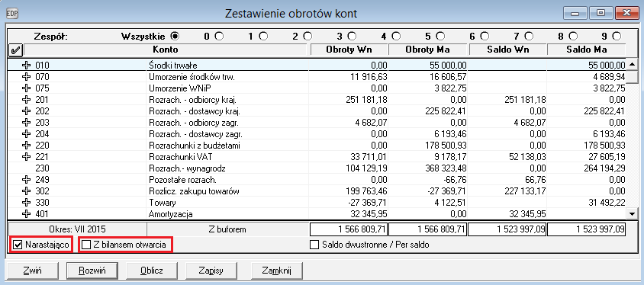Close the Zestawienie obrotów kont window
The image size is (644, 285).
626,14
